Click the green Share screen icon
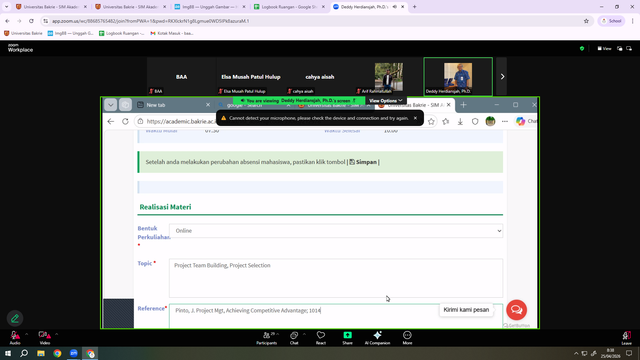Screen dimensions: 640x360 pos(347,335)
